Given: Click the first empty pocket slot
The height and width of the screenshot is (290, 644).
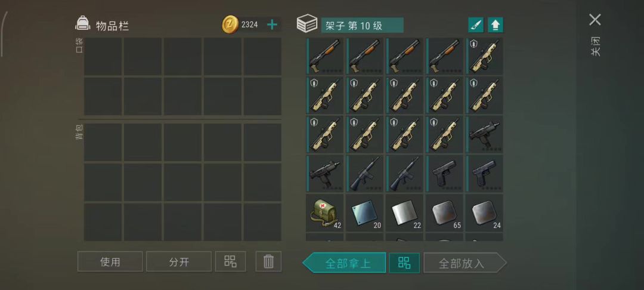Looking at the screenshot, I should (103, 56).
